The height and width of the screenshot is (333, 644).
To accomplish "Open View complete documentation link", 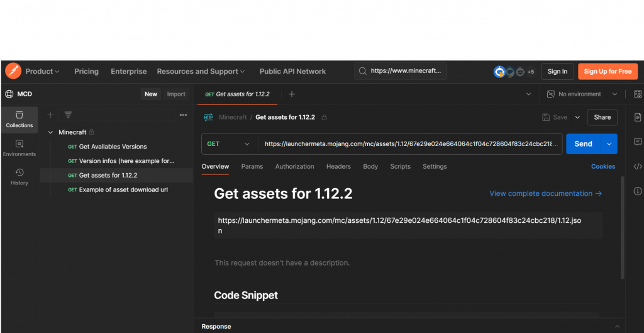I will 546,193.
